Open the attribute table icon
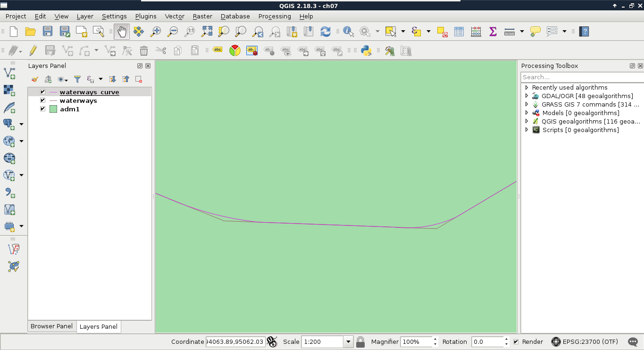This screenshot has width=644, height=350. (459, 32)
